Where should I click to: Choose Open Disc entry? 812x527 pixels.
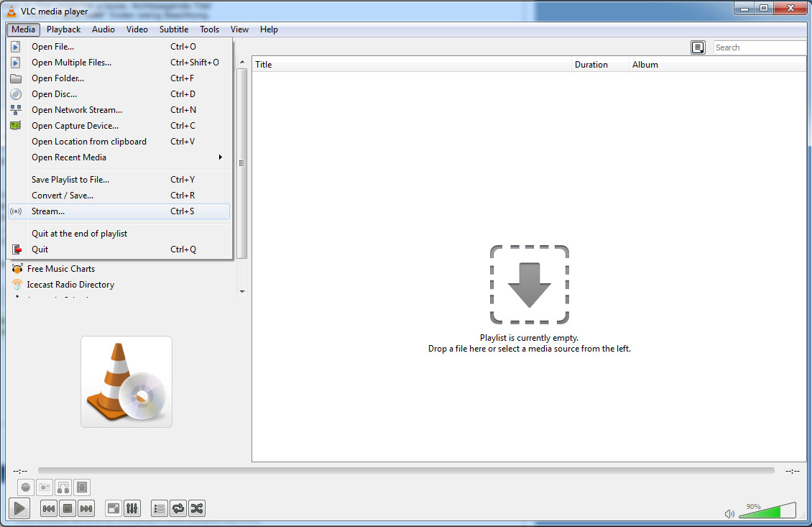pos(119,93)
